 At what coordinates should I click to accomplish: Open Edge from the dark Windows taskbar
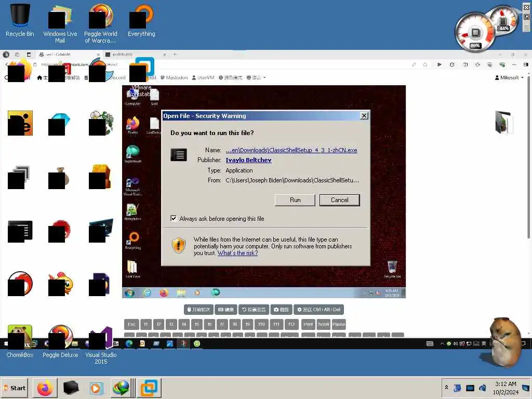pyautogui.click(x=129, y=344)
